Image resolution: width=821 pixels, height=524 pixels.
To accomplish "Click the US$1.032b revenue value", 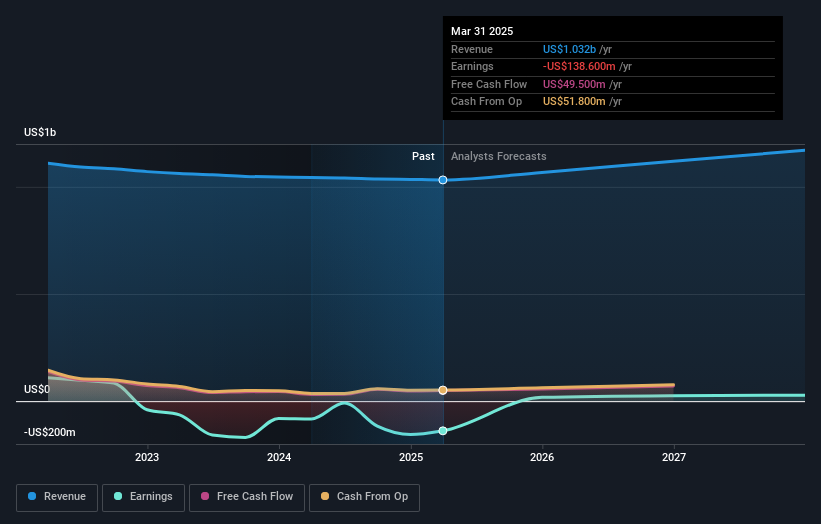I will 569,49.
